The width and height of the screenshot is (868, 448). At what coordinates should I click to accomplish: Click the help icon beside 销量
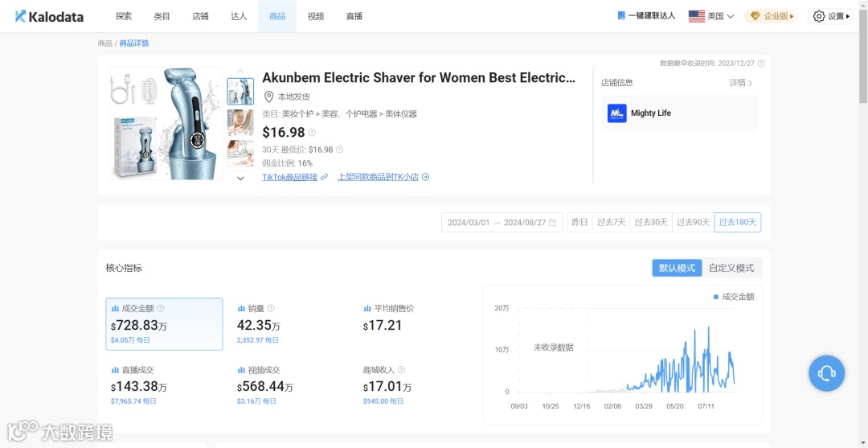pos(271,308)
